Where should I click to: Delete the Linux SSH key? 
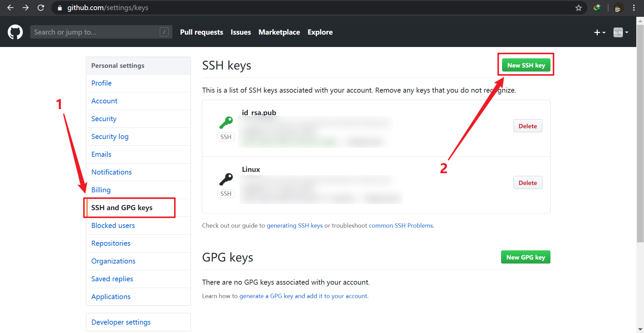click(528, 183)
